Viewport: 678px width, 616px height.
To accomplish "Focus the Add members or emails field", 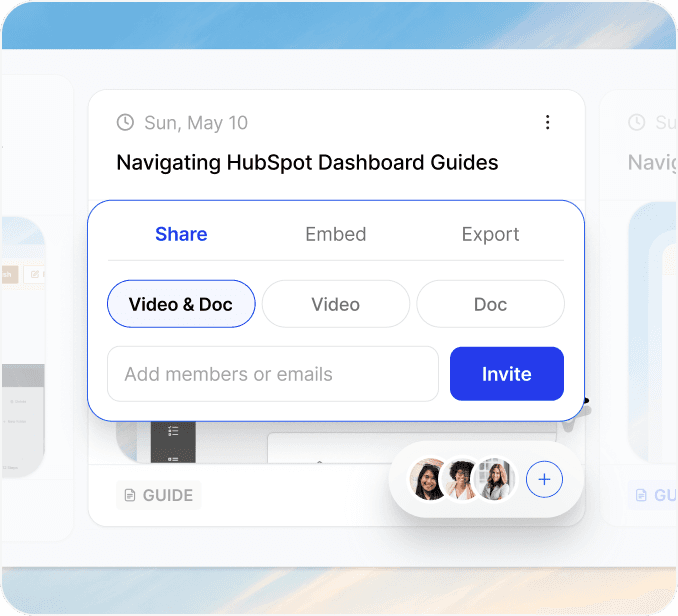I will [273, 374].
